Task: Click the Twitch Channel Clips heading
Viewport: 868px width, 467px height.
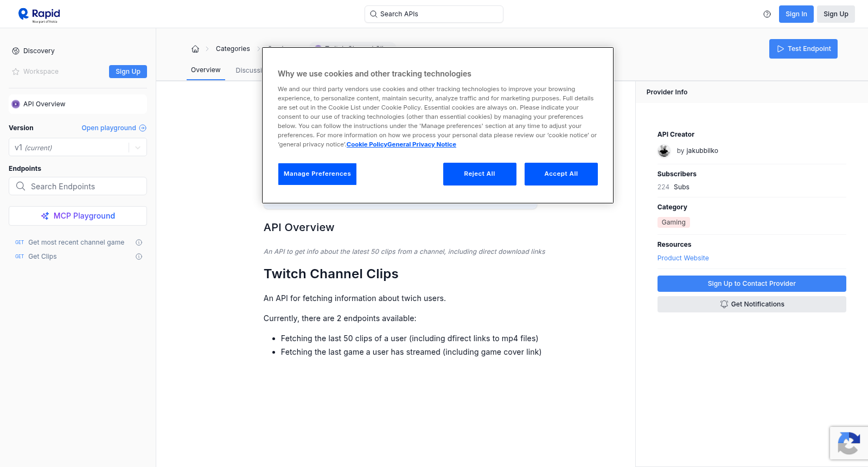Action: [331, 274]
